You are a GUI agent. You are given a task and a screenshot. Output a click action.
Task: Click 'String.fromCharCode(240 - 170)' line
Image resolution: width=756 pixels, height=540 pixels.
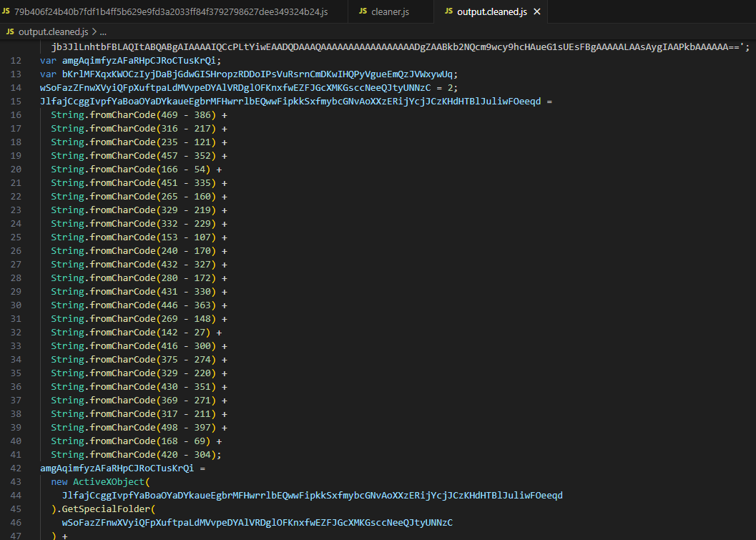139,251
